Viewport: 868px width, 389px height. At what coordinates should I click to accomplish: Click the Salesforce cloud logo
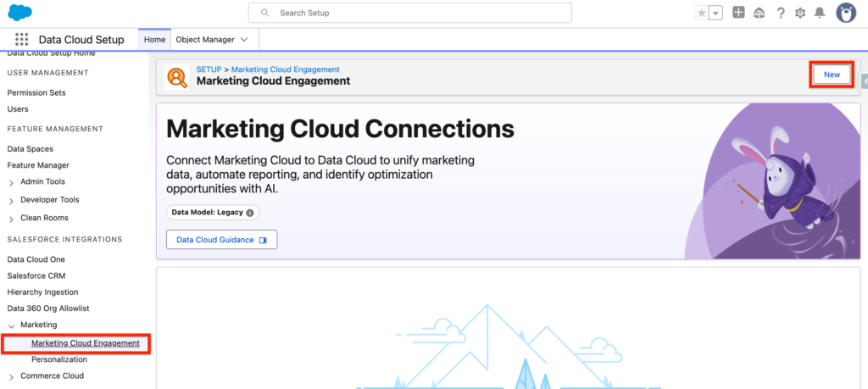point(19,12)
